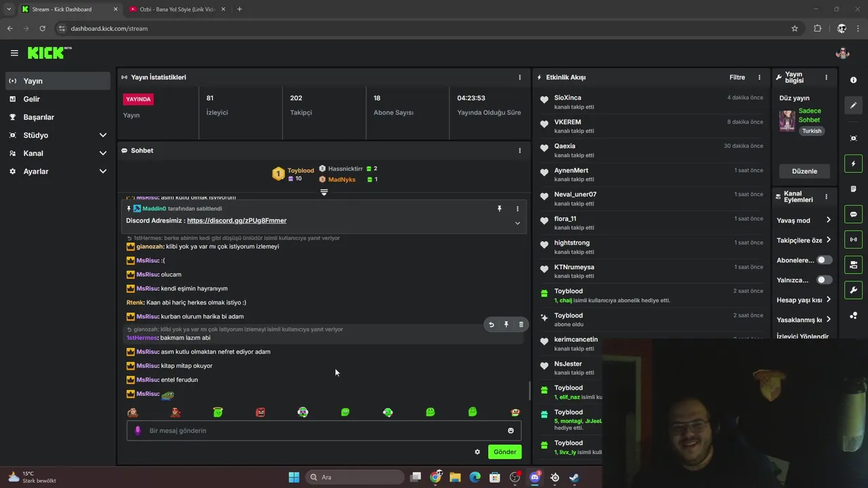Open Kanal Eylemleri panel three-dot menu
The width and height of the screenshot is (868, 488).
tap(826, 197)
